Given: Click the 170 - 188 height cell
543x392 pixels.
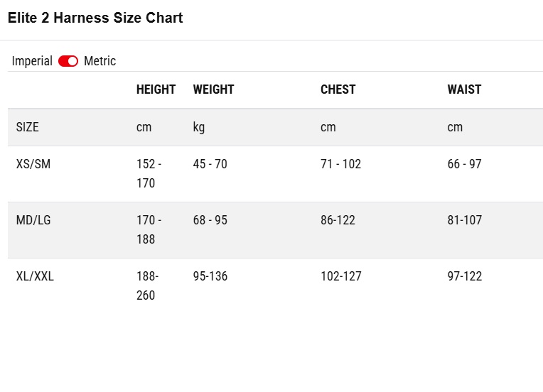Looking at the screenshot, I should point(149,230).
